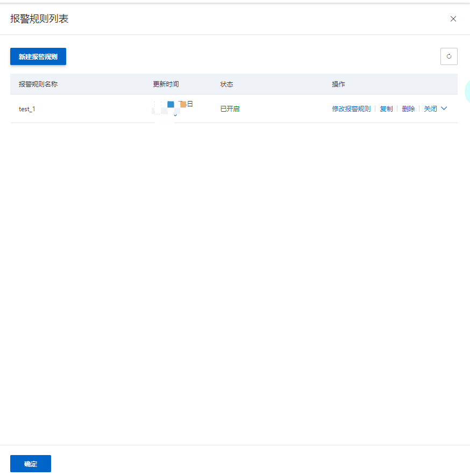Confirm with the 确定 button
Screen dimensions: 470x476
pyautogui.click(x=31, y=464)
